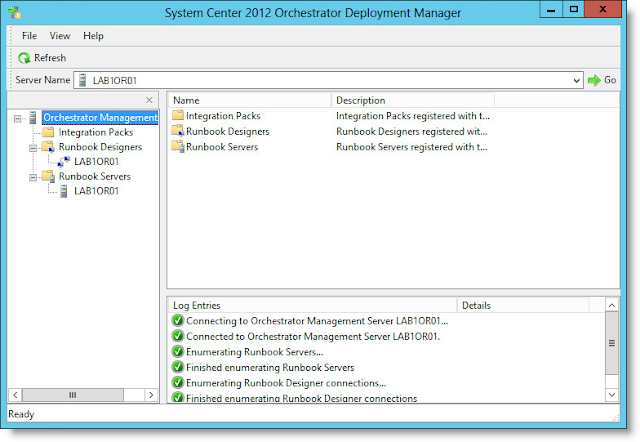
Task: Click inside the Server Name input field
Action: [x=329, y=80]
